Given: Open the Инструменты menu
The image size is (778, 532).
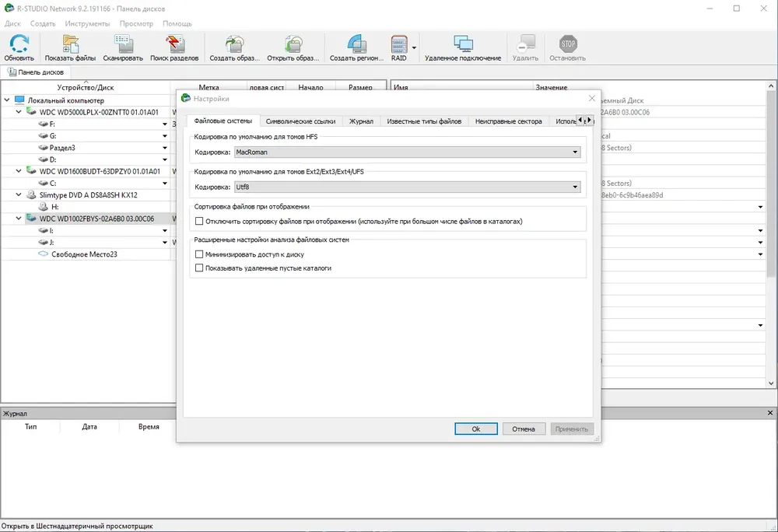Looking at the screenshot, I should [x=87, y=23].
